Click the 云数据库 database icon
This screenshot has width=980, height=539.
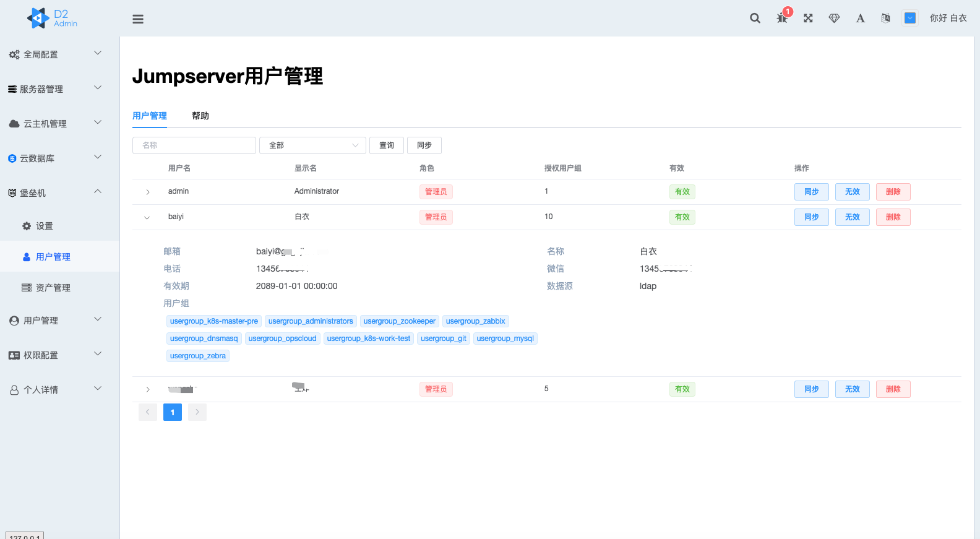(x=12, y=158)
